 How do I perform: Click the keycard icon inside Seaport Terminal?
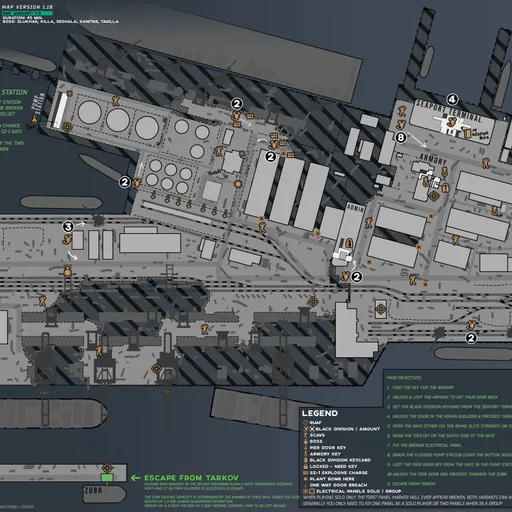[468, 133]
